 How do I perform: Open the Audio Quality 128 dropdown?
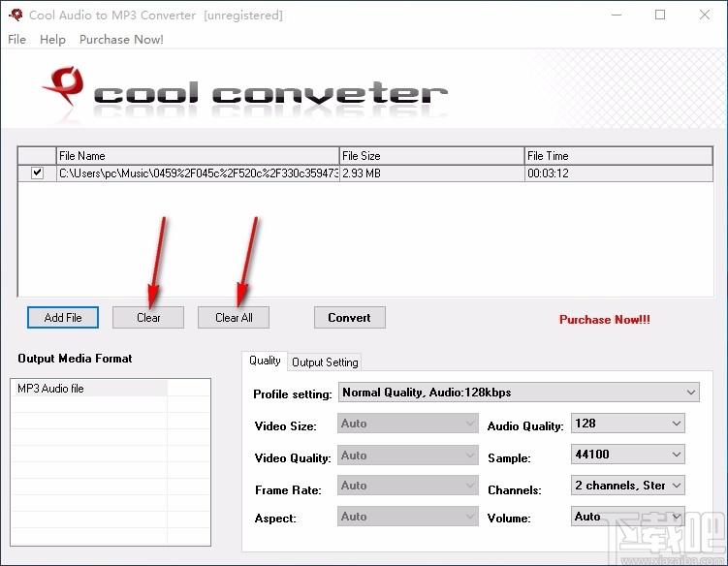[x=628, y=424]
